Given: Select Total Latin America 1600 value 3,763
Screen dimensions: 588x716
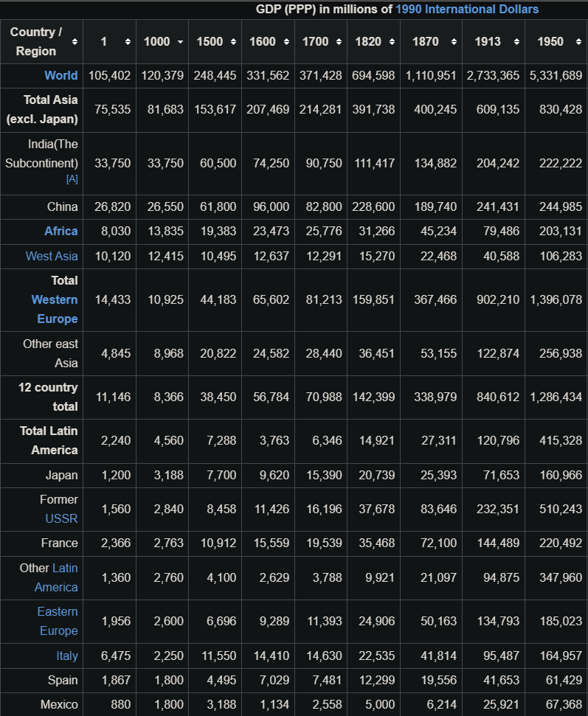Looking at the screenshot, I should click(274, 441).
